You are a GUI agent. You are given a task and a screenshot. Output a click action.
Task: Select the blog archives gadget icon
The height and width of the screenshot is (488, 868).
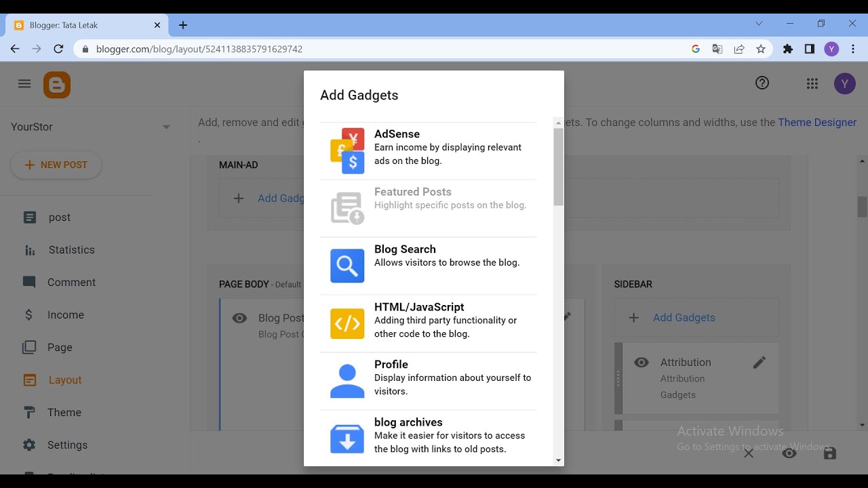point(347,439)
